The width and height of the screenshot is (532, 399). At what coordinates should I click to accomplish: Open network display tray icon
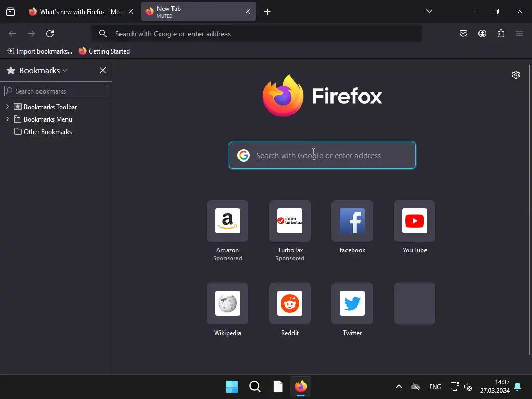pyautogui.click(x=455, y=387)
